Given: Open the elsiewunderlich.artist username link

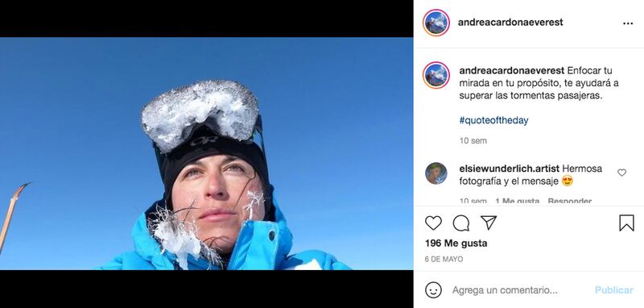Looking at the screenshot, I should coord(510,169).
